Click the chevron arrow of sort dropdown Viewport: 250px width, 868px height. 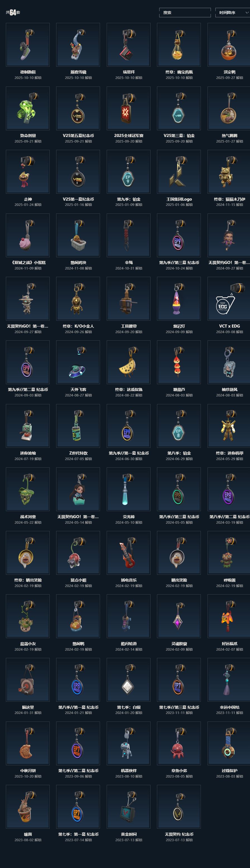(x=247, y=13)
